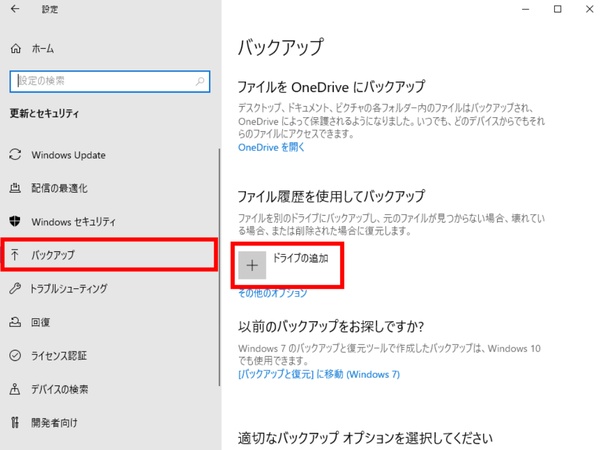Image resolution: width=603 pixels, height=450 pixels.
Task: Click the バックアップ page title
Action: tap(281, 48)
